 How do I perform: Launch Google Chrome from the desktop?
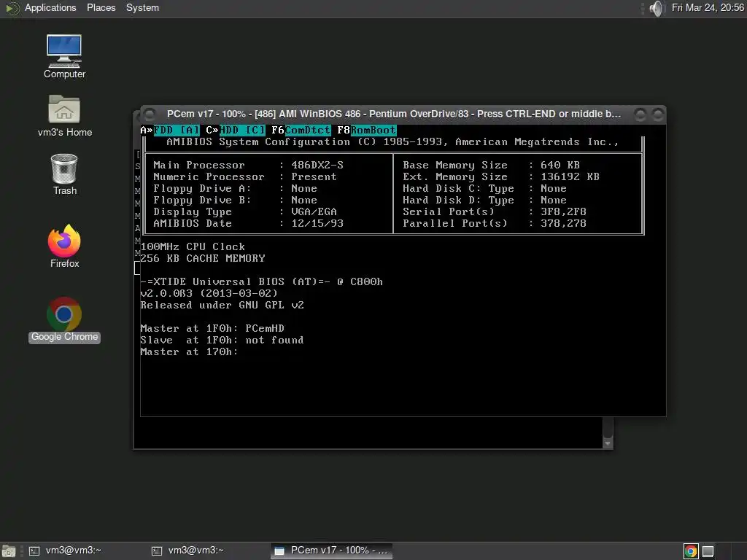(x=64, y=319)
